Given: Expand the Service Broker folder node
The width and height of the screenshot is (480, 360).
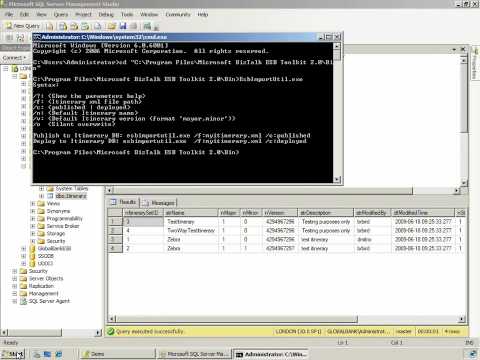Looking at the screenshot, I should click(x=33, y=226).
